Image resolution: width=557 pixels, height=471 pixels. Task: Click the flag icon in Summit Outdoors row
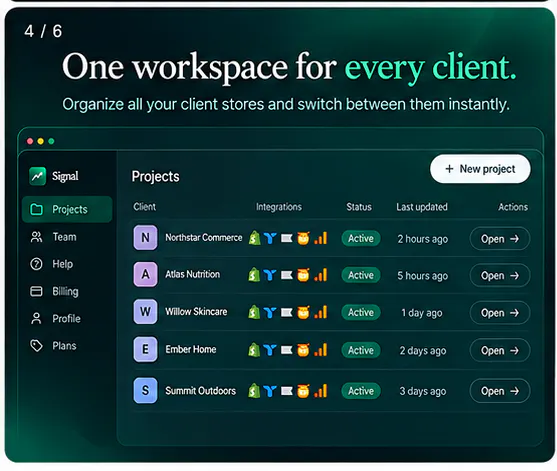[x=287, y=391]
